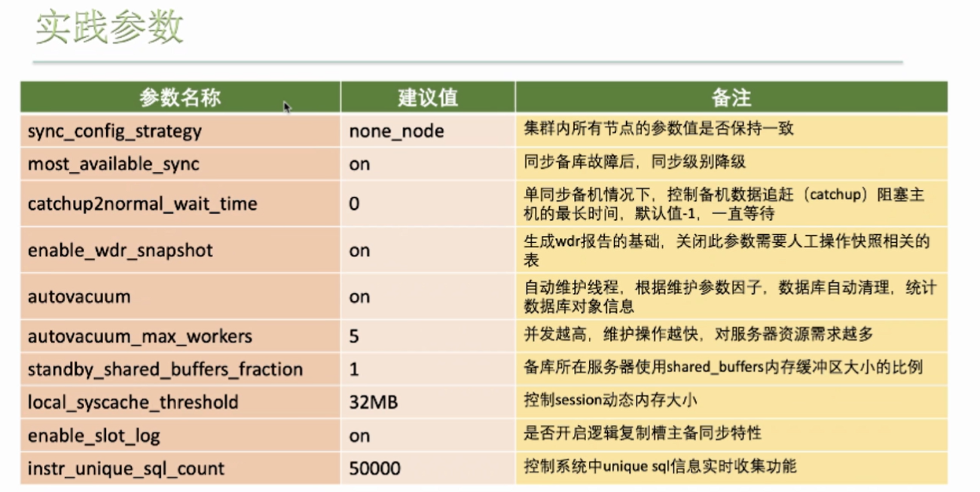Viewport: 980px width, 492px height.
Task: Click the 32MB value cell
Action: click(428, 402)
